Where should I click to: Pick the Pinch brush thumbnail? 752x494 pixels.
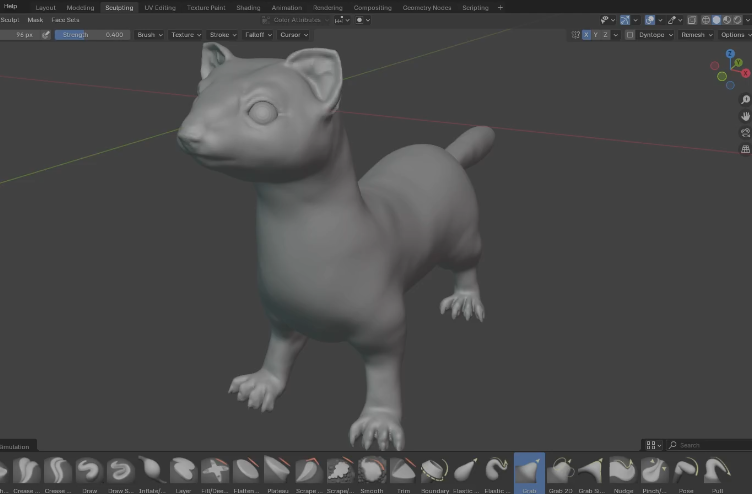coord(653,470)
